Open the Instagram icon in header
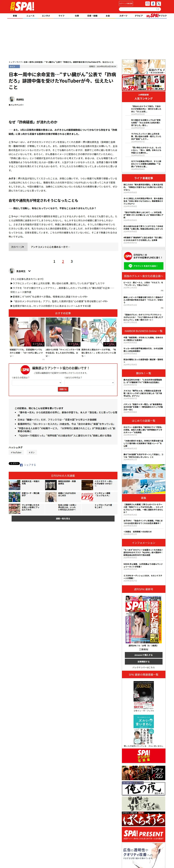 coord(147,4)
